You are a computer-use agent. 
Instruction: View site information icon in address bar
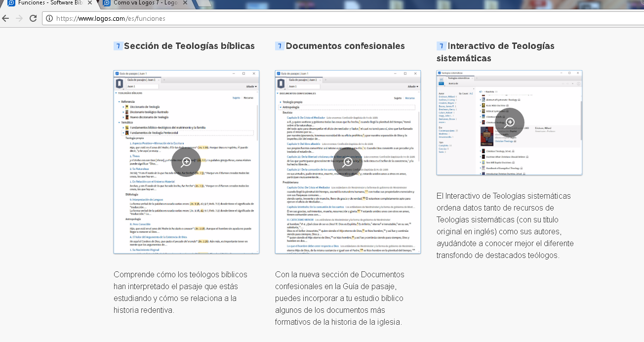[49, 19]
